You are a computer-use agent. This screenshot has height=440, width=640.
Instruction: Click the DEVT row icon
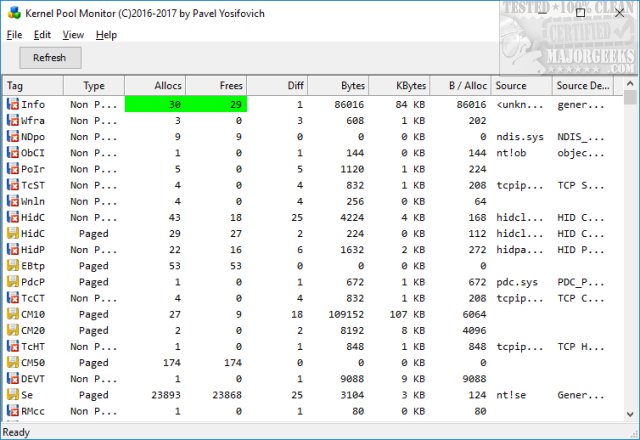coord(13,378)
